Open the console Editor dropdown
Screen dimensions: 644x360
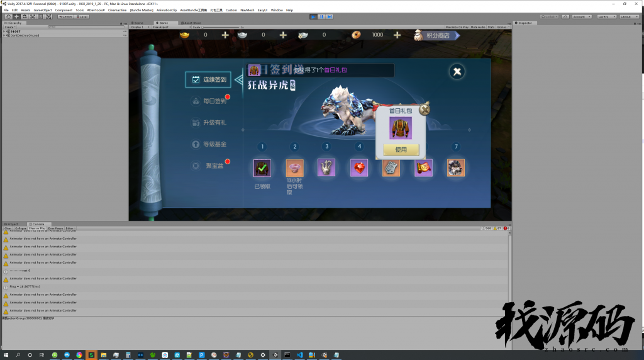pyautogui.click(x=70, y=228)
